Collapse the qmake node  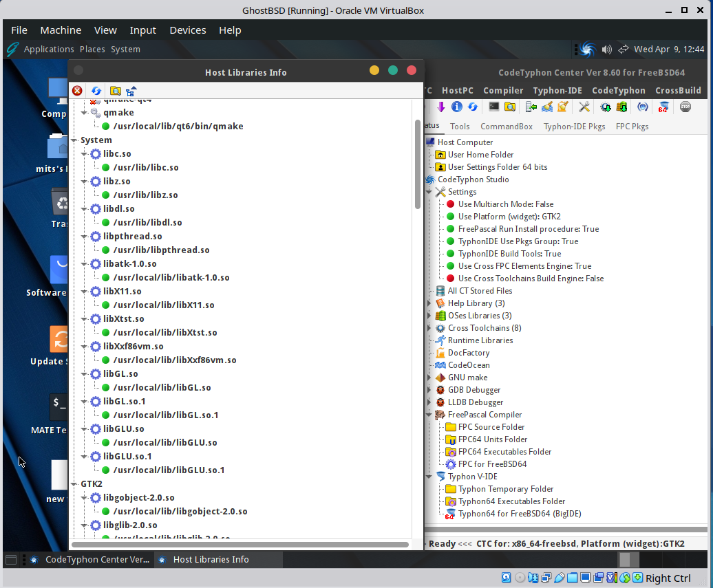coord(84,113)
